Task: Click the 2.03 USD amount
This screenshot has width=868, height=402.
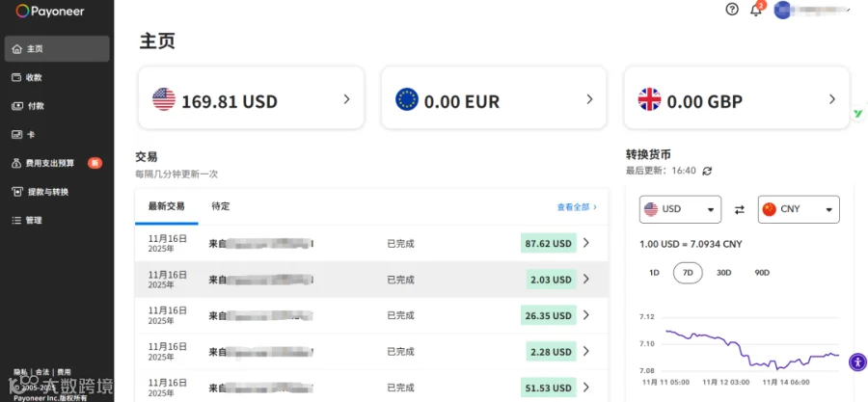Action: click(551, 280)
